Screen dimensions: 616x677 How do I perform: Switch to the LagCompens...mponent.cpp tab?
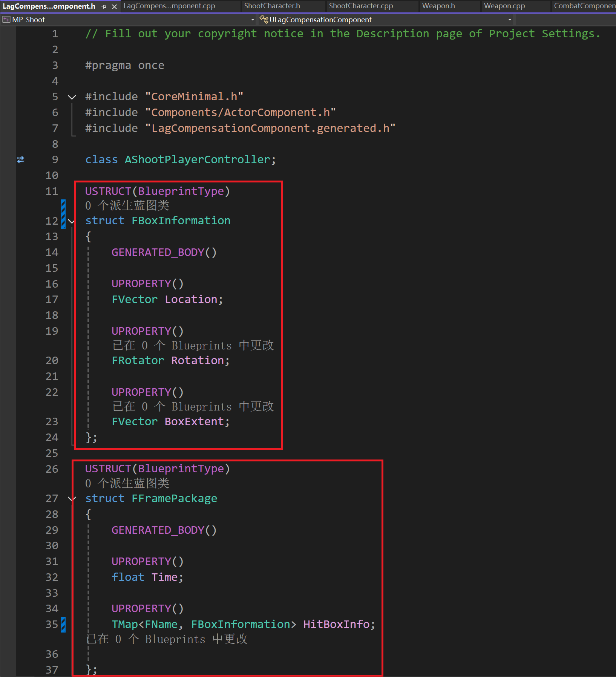click(169, 6)
